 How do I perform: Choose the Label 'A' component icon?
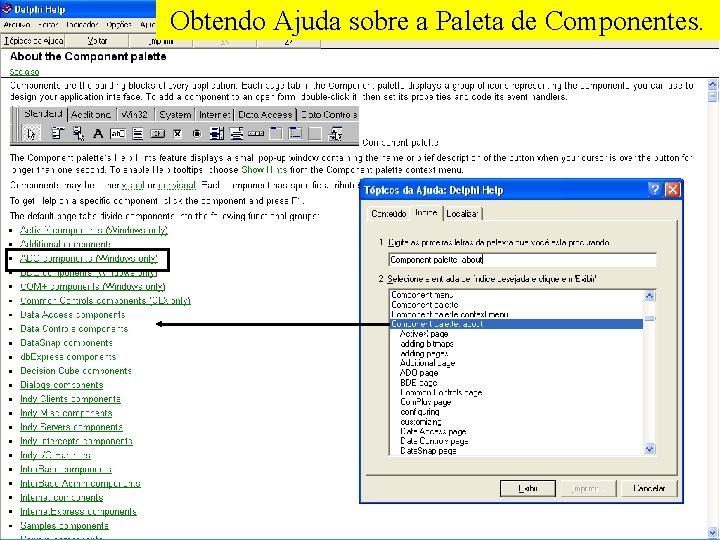click(98, 134)
